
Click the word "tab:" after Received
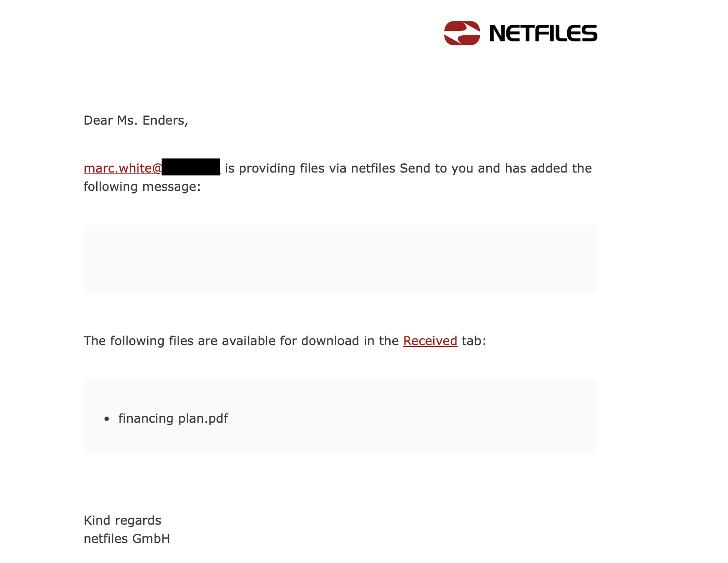(474, 341)
